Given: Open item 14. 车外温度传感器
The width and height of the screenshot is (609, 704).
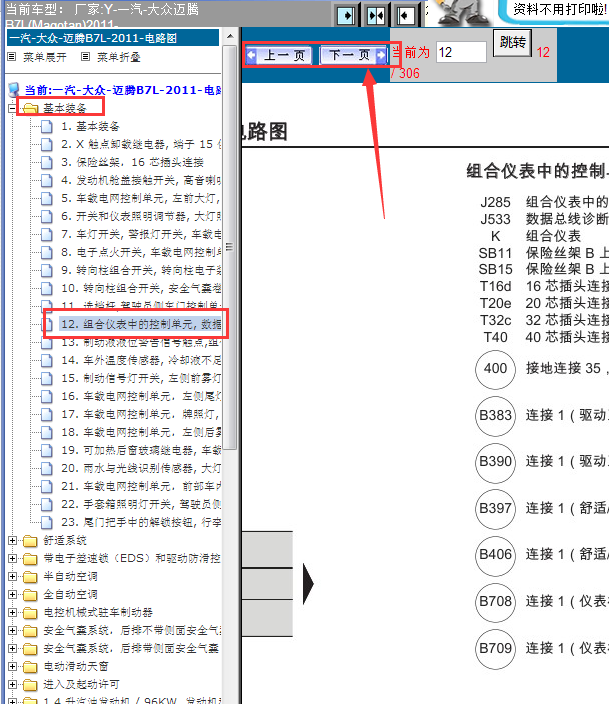Looking at the screenshot, I should pyautogui.click(x=141, y=361).
